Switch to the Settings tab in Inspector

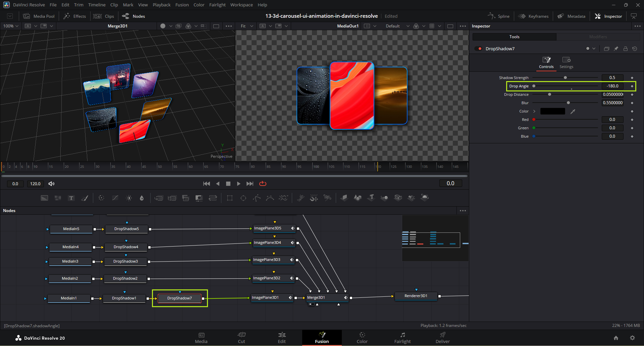(566, 62)
